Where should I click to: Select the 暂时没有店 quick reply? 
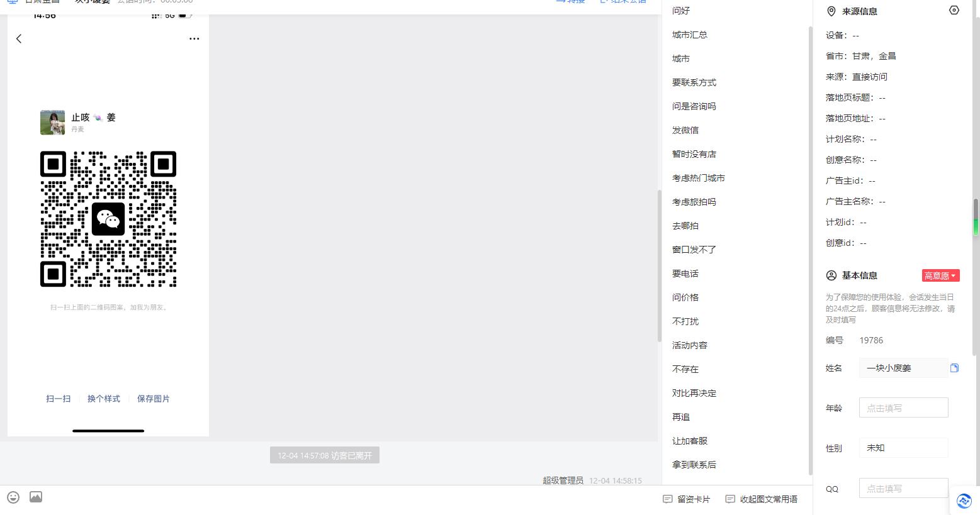[694, 154]
